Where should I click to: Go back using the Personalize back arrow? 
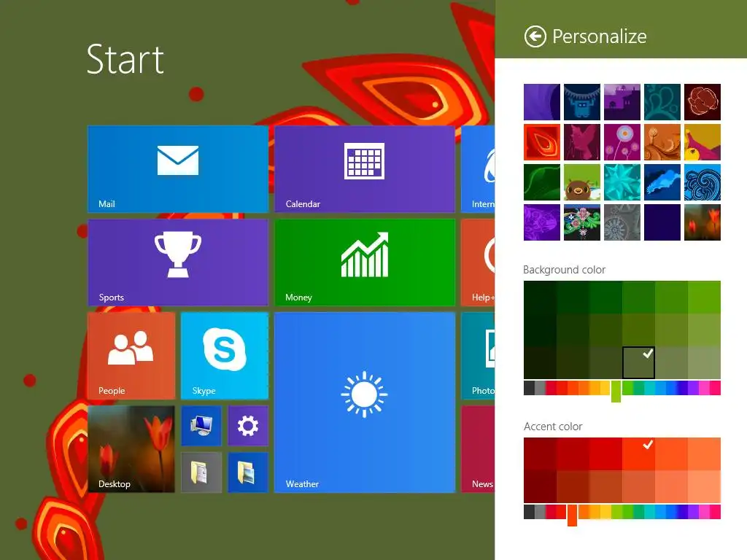[535, 36]
